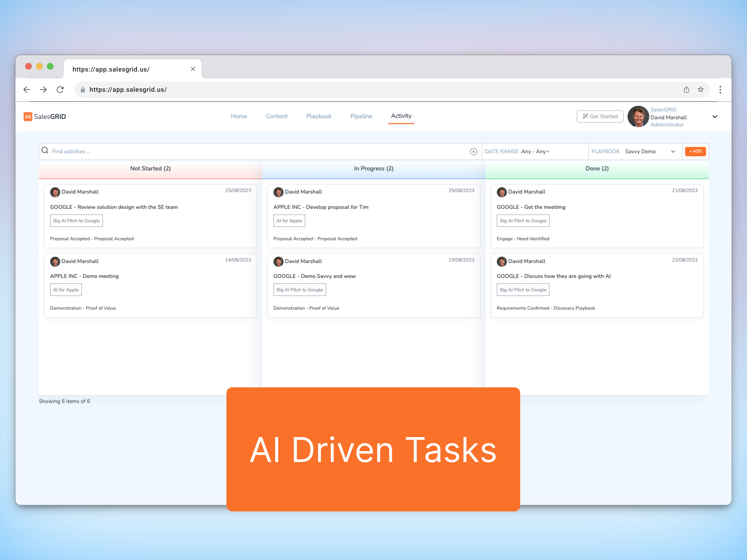747x560 pixels.
Task: Switch to the Pipeline tab
Action: (361, 116)
